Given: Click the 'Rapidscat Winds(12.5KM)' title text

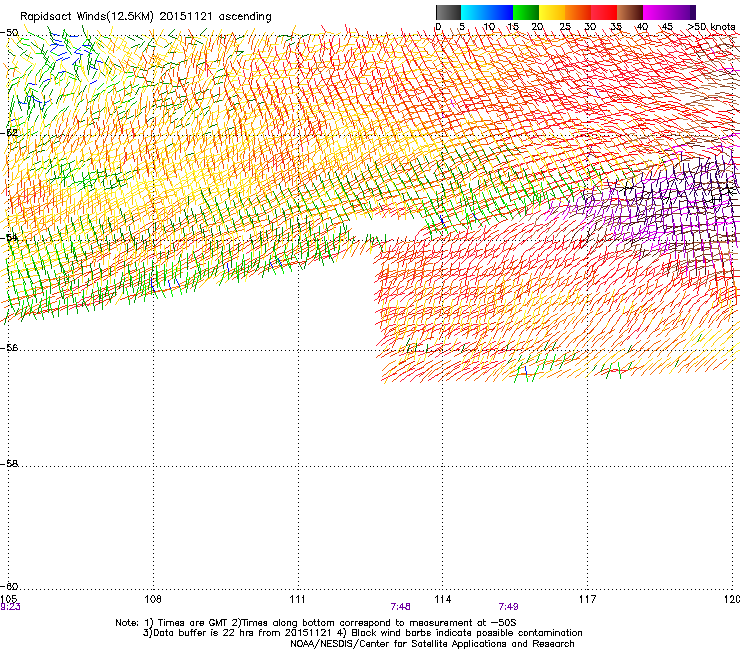Looking at the screenshot, I should pyautogui.click(x=87, y=17).
